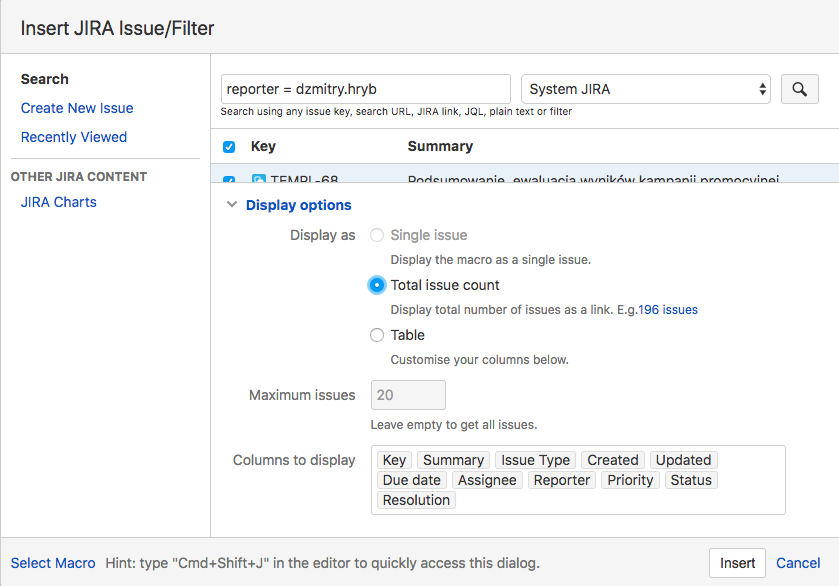Click the Insert button
This screenshot has width=839, height=586.
pyautogui.click(x=737, y=563)
